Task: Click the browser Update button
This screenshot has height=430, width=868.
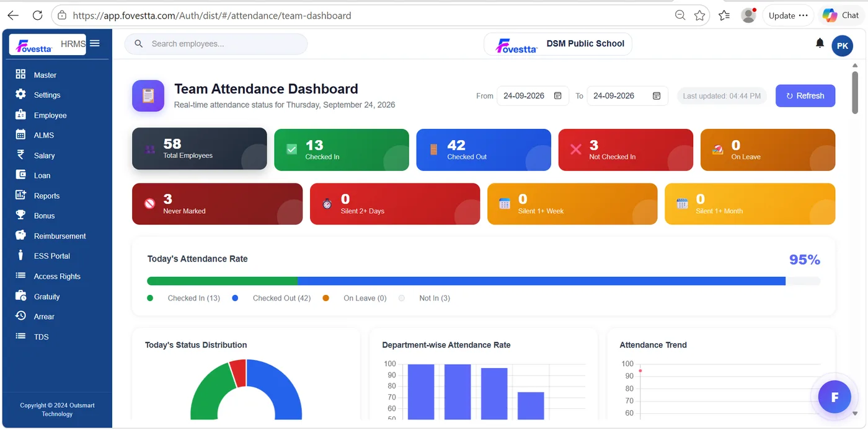Action: point(789,15)
